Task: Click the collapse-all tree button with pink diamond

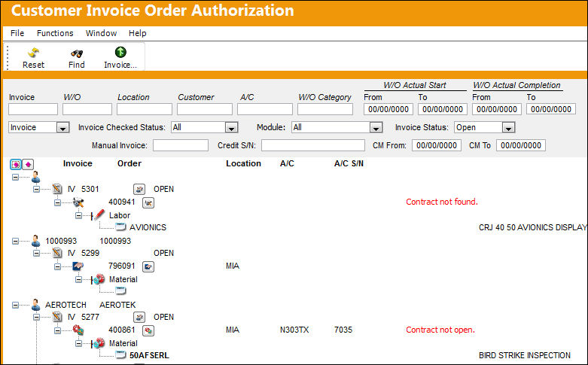Action: [28, 164]
